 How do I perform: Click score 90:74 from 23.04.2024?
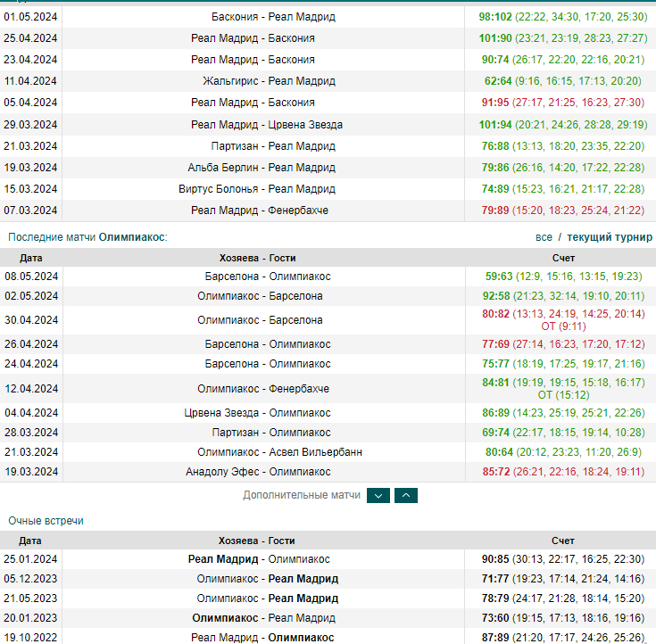click(495, 60)
